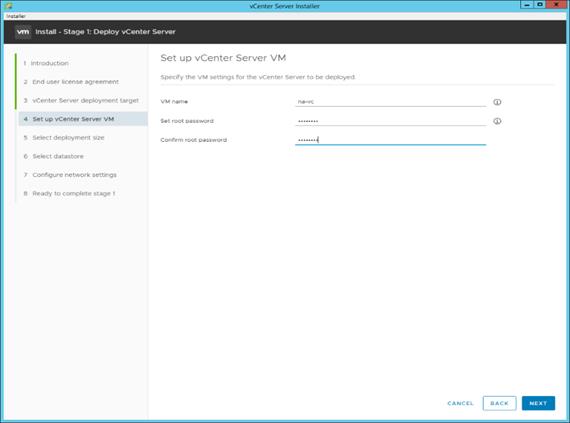Click the 'Set root password' label
570x423 pixels.
(x=187, y=121)
